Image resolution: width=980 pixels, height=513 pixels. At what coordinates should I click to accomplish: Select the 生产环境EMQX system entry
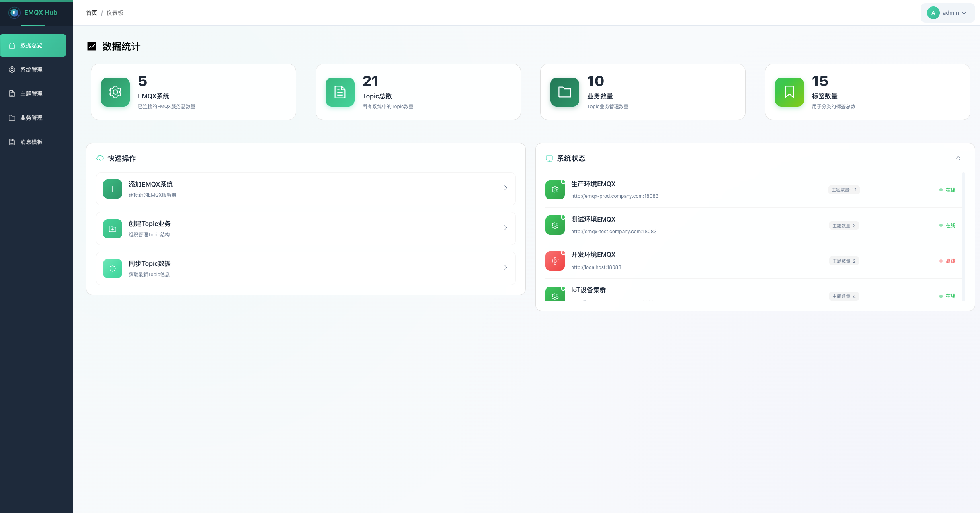[x=593, y=184]
